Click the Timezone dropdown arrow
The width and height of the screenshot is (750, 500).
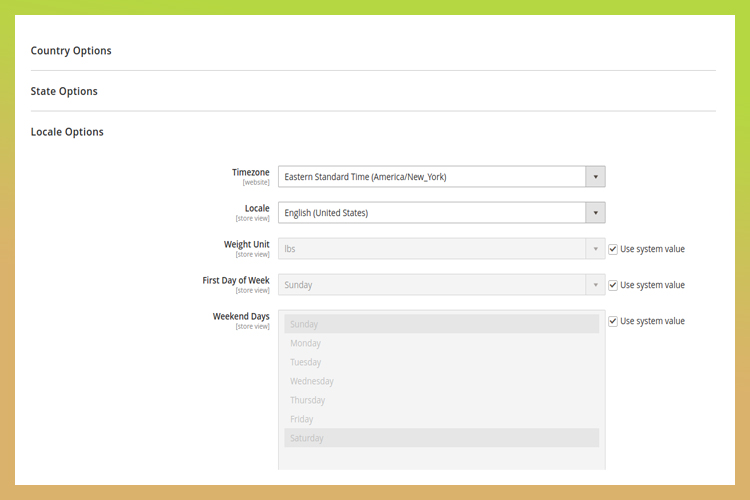point(595,177)
